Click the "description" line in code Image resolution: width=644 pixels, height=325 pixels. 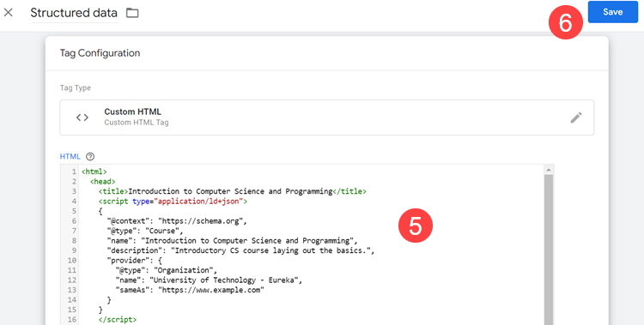(240, 250)
